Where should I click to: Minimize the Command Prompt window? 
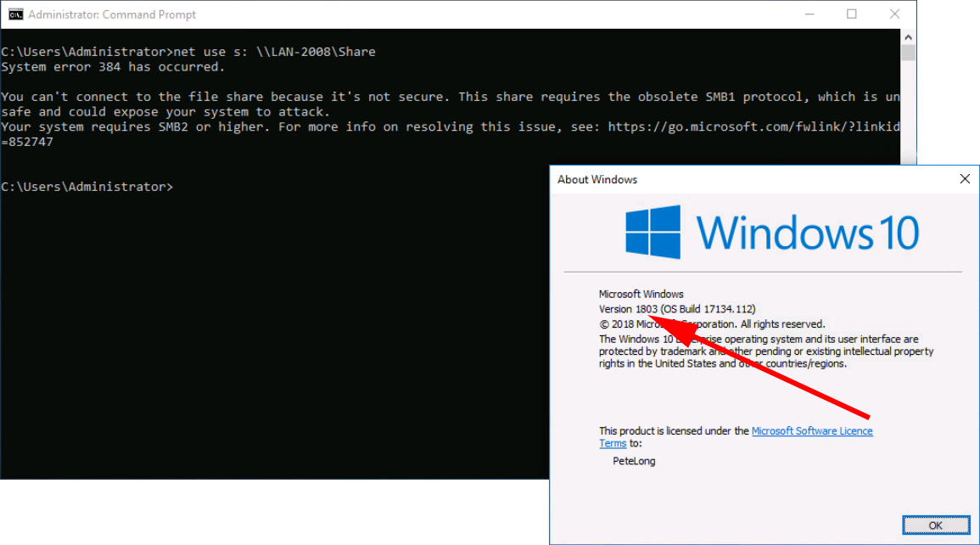[807, 14]
